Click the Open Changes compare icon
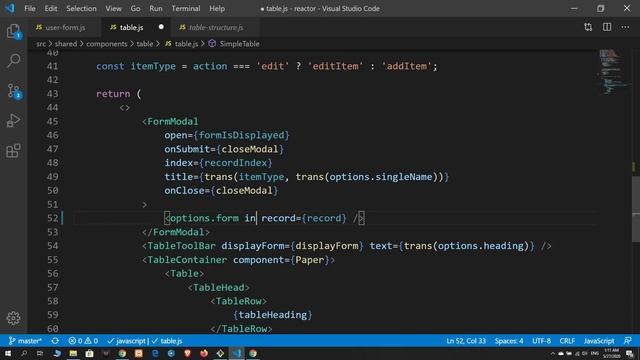The image size is (640, 360). (588, 27)
